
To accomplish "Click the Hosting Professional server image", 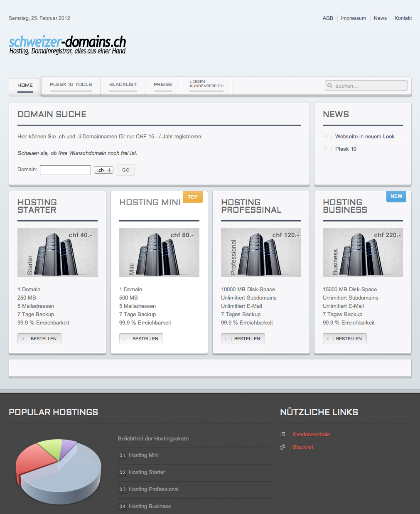I will [x=261, y=252].
